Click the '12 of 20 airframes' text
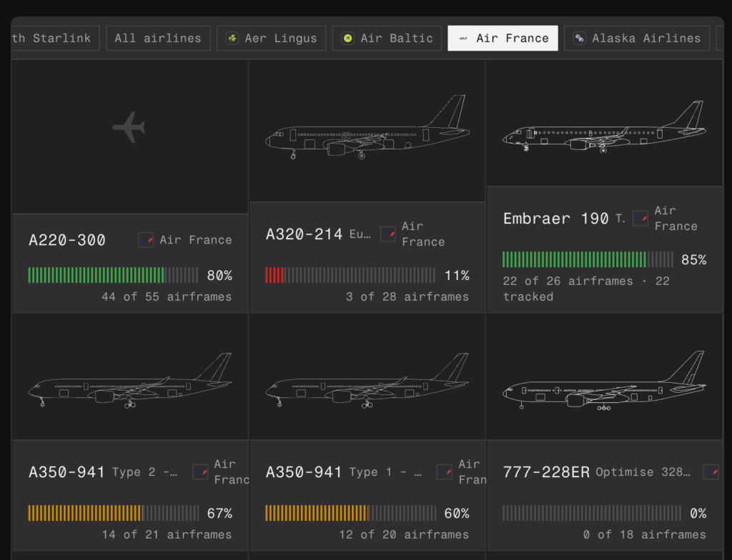This screenshot has width=732, height=560. click(404, 534)
